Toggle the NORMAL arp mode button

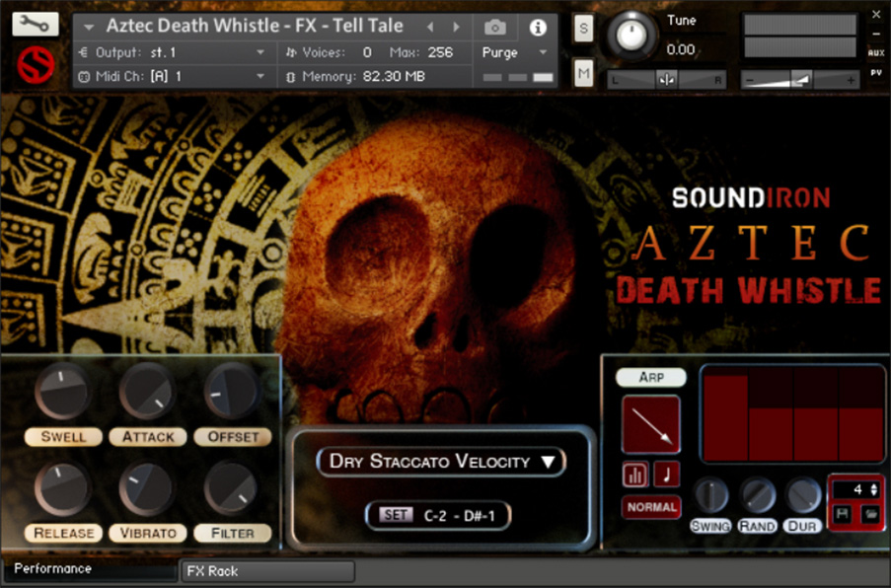click(651, 507)
